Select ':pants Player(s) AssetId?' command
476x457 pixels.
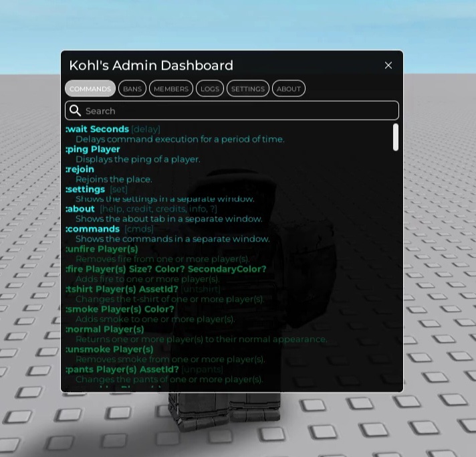(122, 369)
